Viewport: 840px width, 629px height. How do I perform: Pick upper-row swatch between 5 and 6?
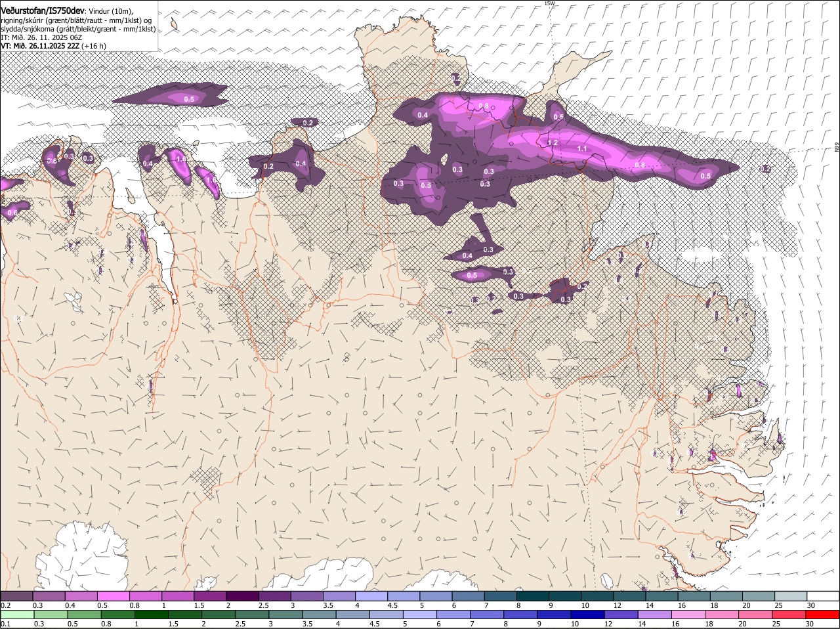[x=436, y=596]
